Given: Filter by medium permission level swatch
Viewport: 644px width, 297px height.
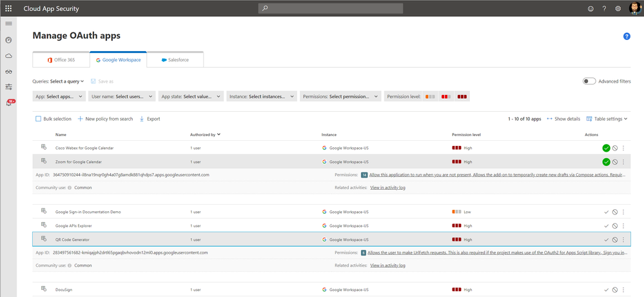Looking at the screenshot, I should pos(446,97).
